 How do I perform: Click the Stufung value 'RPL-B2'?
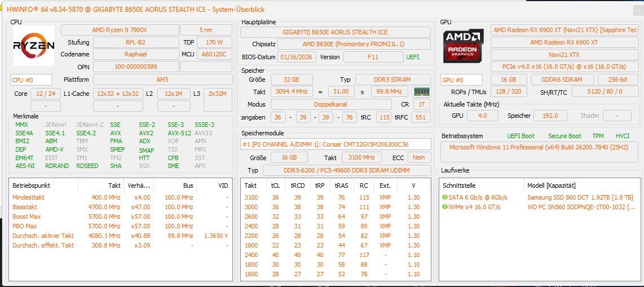(135, 42)
